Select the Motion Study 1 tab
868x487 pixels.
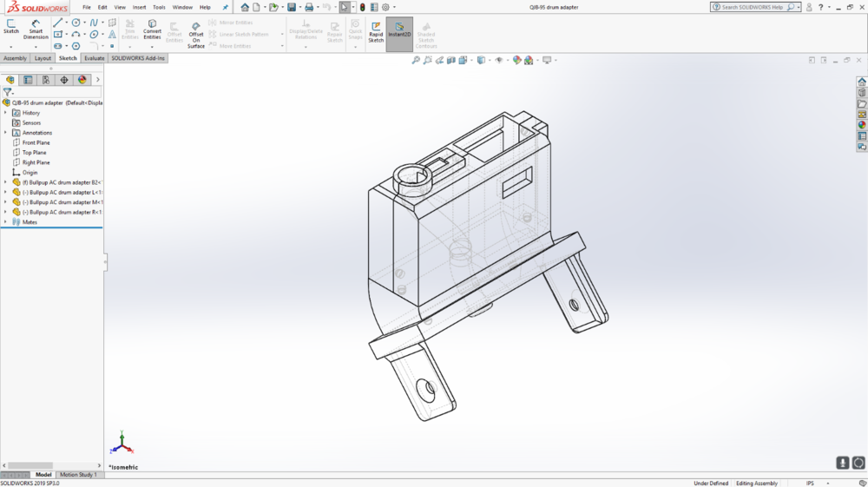click(78, 475)
